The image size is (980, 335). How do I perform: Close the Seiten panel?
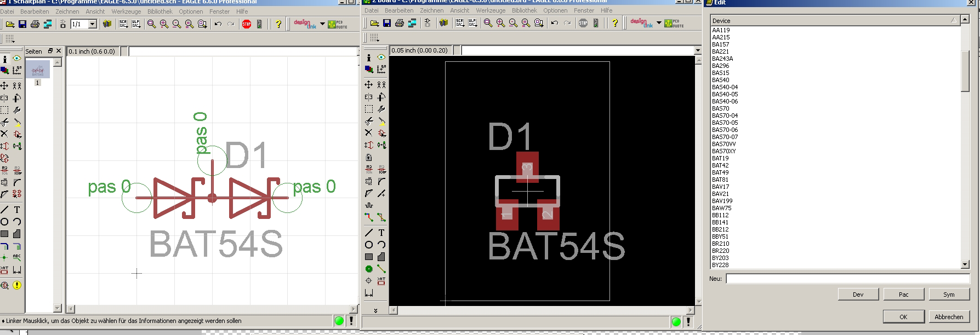click(58, 51)
